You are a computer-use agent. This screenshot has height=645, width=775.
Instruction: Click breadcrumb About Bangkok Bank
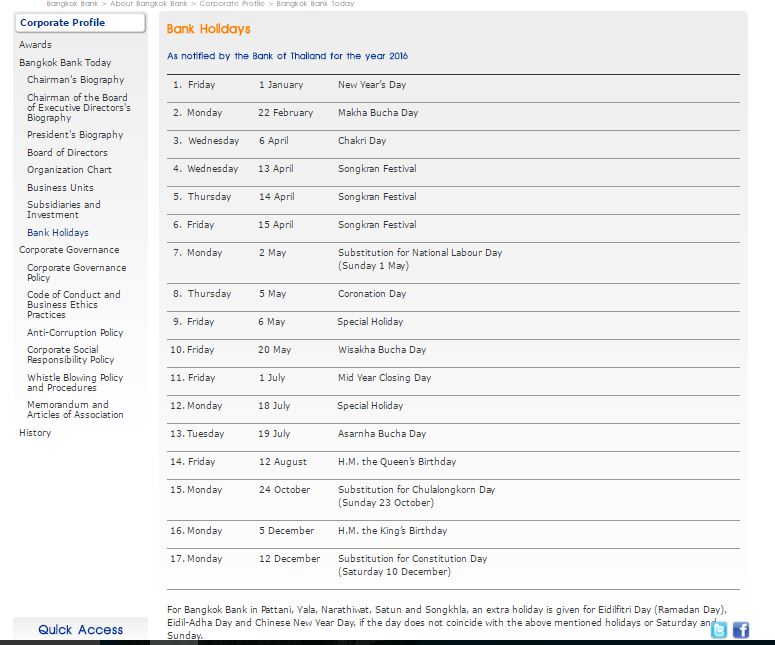coord(148,3)
